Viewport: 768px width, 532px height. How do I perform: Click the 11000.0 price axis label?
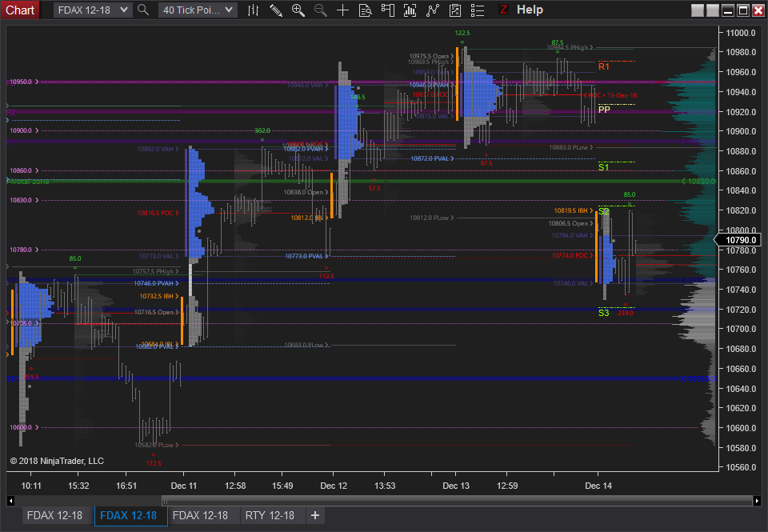pos(741,33)
